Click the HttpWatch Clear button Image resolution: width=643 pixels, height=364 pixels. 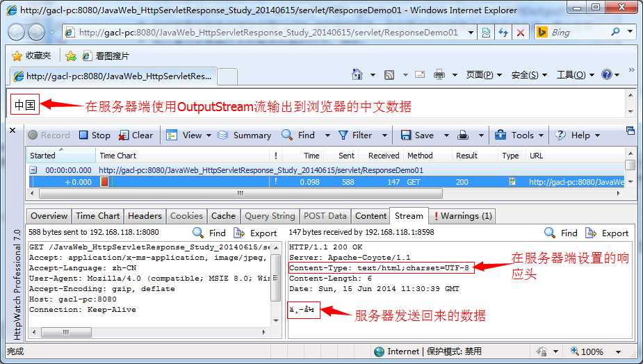[136, 135]
